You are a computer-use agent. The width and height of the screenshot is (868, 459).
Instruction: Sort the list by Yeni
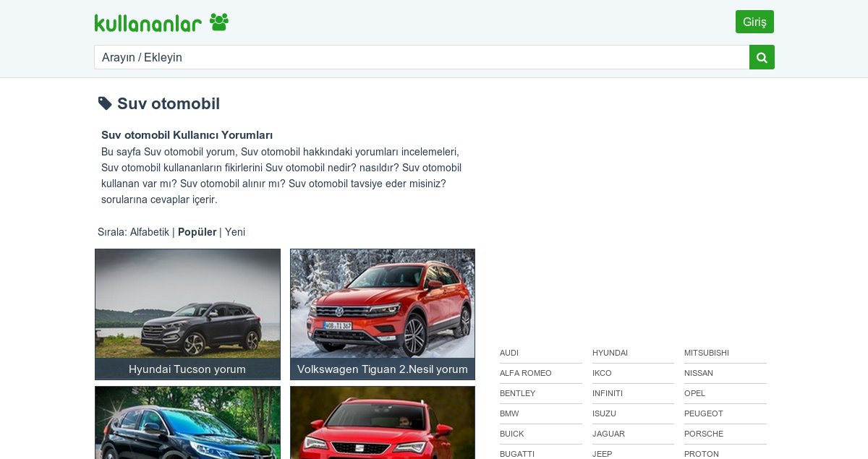[235, 232]
